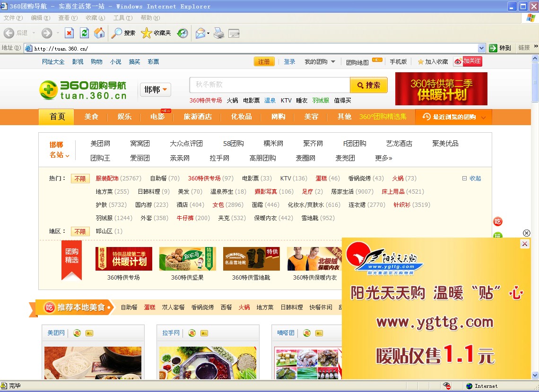Screen dimensions: 539x392
Task: Click the 登录 login link
Action: click(x=289, y=62)
